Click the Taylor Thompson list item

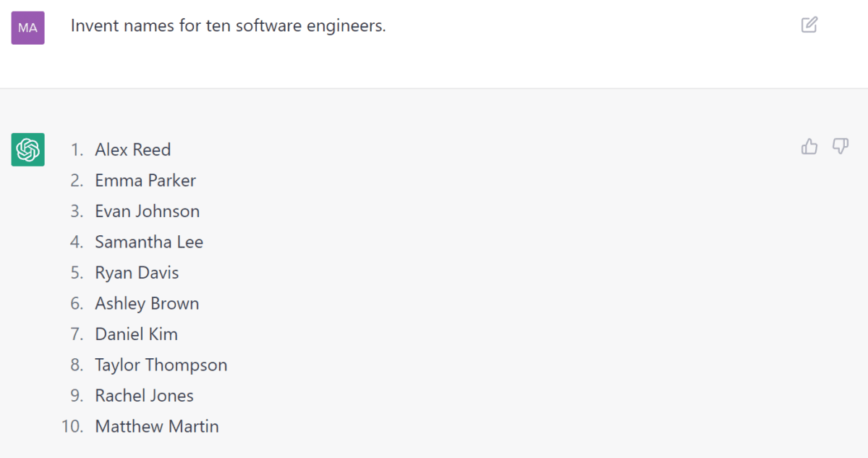click(161, 365)
